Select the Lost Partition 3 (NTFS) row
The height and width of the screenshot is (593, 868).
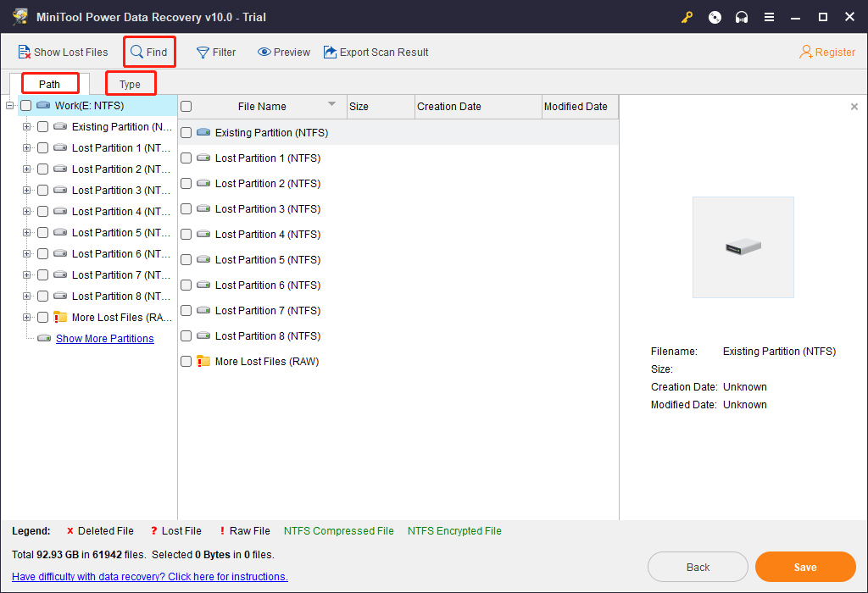click(398, 208)
